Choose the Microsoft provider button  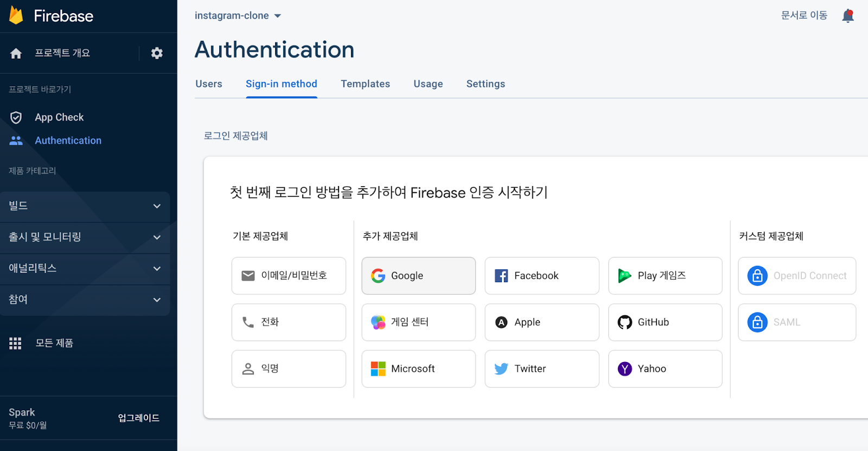pos(419,369)
